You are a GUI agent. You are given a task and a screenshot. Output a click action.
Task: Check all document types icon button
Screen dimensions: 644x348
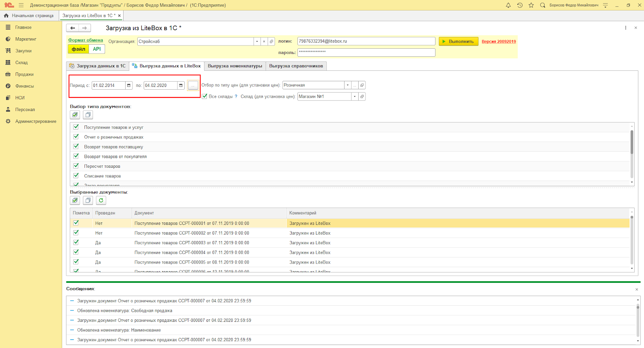point(75,115)
